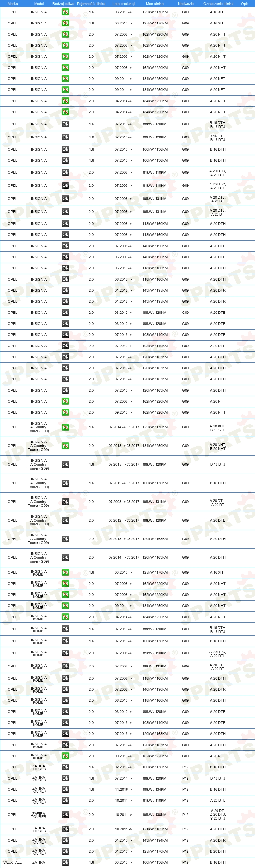255x868 pixels.
Task: Click the '11.2016 ->' production date cell
Action: pyautogui.click(x=123, y=790)
